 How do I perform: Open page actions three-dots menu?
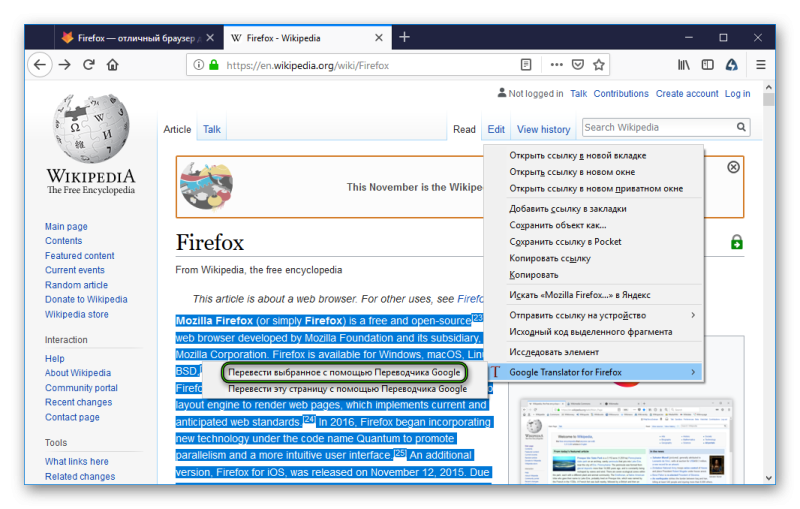[x=557, y=65]
